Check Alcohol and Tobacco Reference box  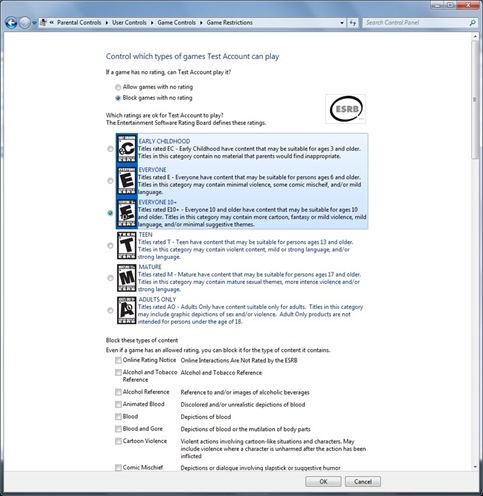pos(118,373)
